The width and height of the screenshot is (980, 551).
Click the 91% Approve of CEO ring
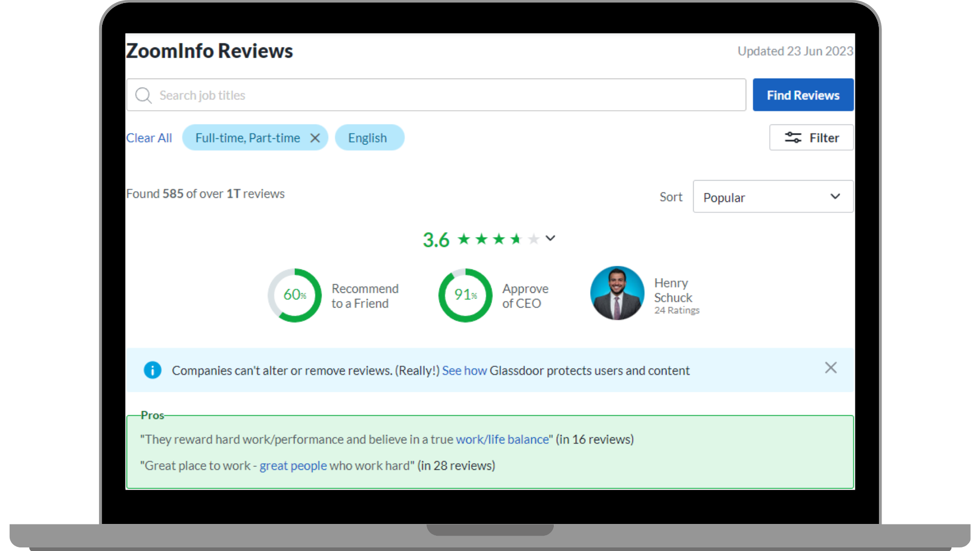pos(465,295)
